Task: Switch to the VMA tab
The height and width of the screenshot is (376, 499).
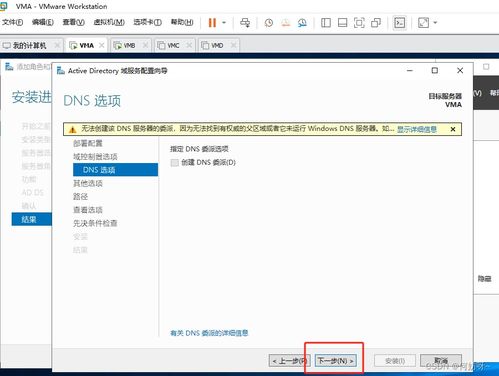Action: point(87,45)
